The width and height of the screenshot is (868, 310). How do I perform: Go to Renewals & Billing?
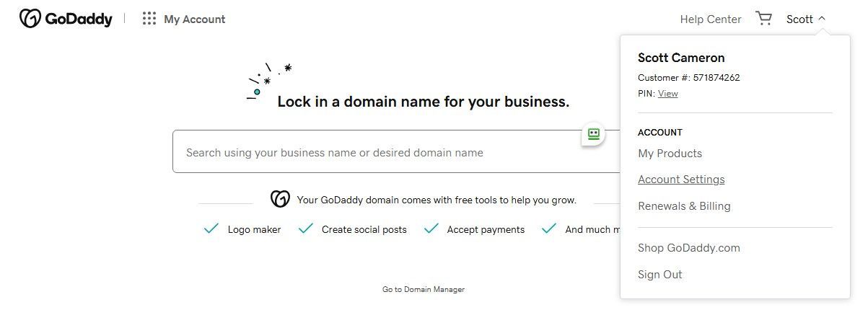coord(684,206)
